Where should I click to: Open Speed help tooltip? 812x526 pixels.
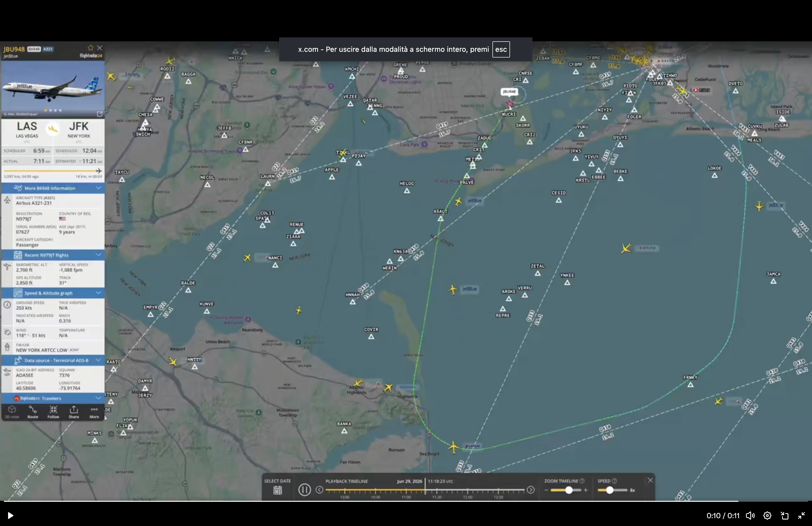point(614,481)
